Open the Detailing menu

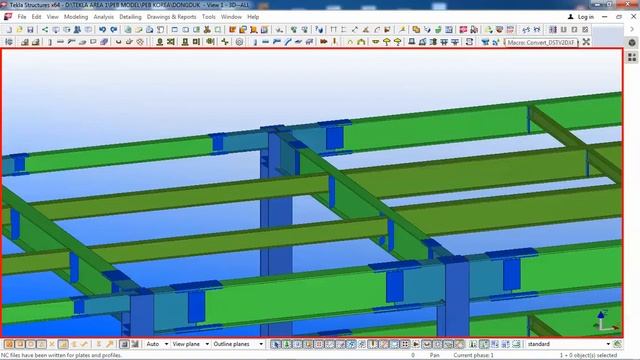(130, 17)
